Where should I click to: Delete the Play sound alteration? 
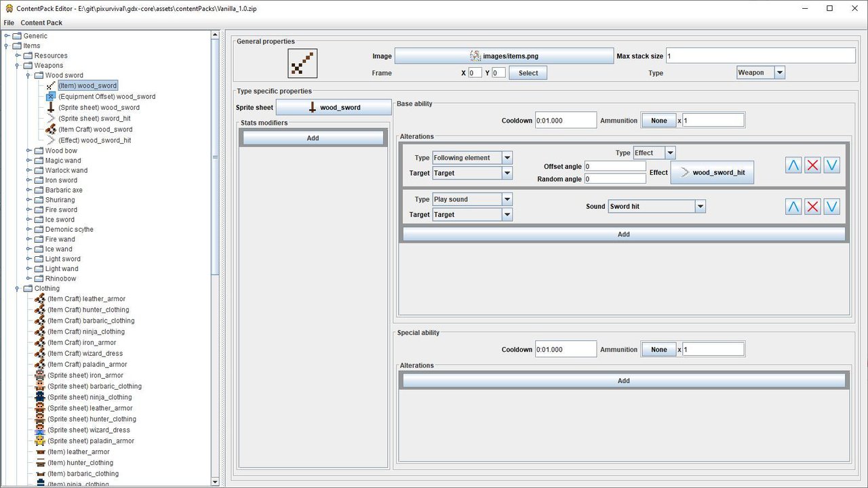click(812, 207)
